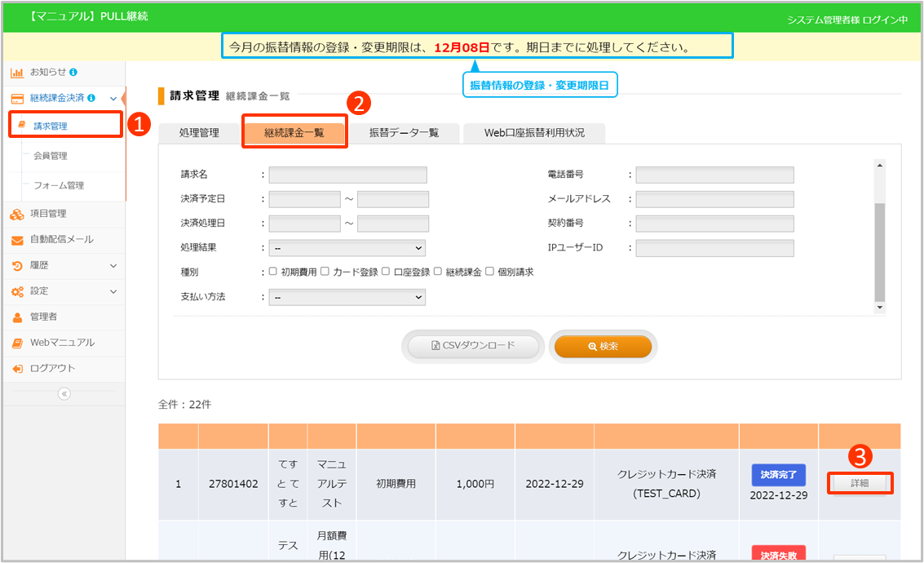This screenshot has height=563, width=924.
Task: Open the 処理結果 dropdown
Action: coord(347,248)
